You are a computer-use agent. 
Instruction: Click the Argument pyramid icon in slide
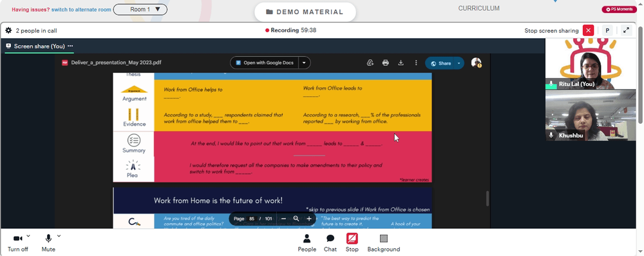pos(135,90)
